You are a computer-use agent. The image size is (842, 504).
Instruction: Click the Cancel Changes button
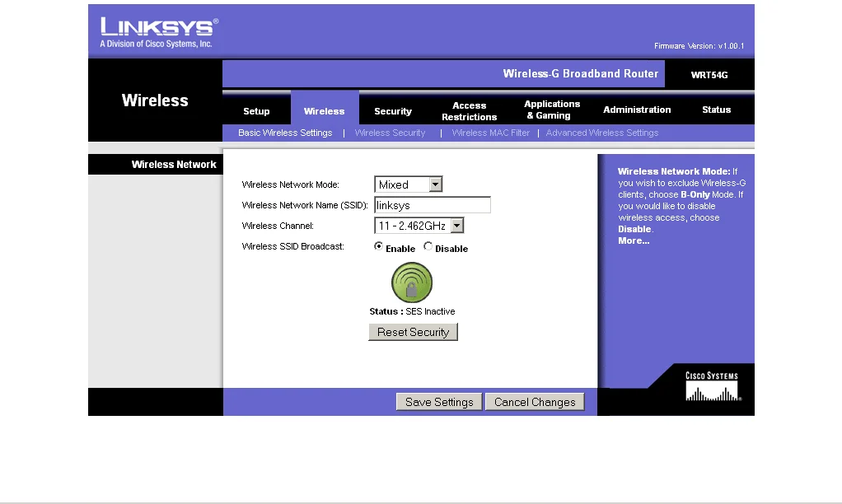(x=535, y=402)
